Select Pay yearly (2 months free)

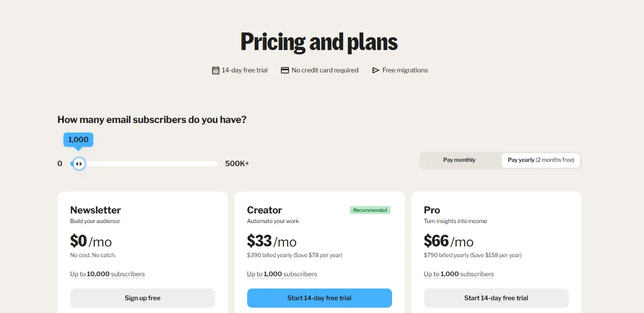[x=541, y=160]
